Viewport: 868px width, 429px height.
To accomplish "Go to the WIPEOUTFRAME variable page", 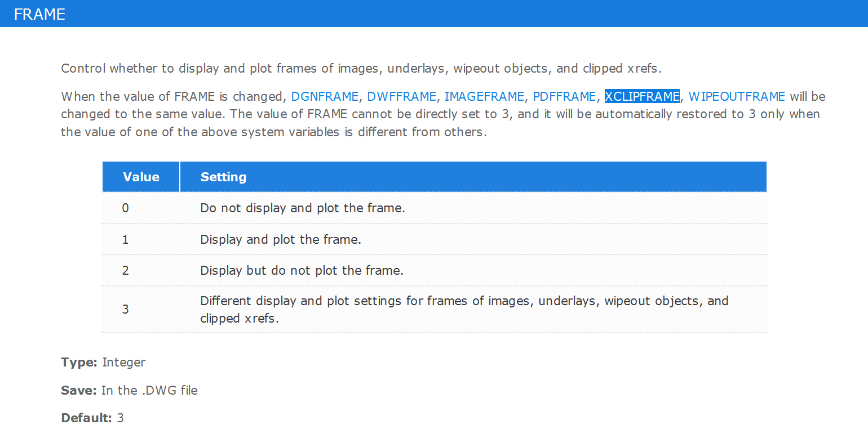I will pyautogui.click(x=737, y=96).
